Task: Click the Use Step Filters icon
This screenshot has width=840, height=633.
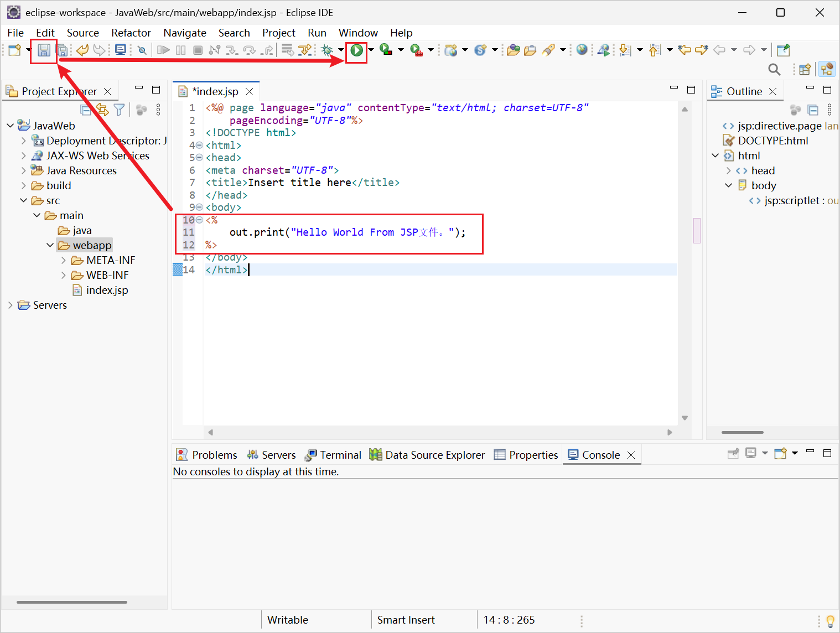Action: pyautogui.click(x=304, y=50)
